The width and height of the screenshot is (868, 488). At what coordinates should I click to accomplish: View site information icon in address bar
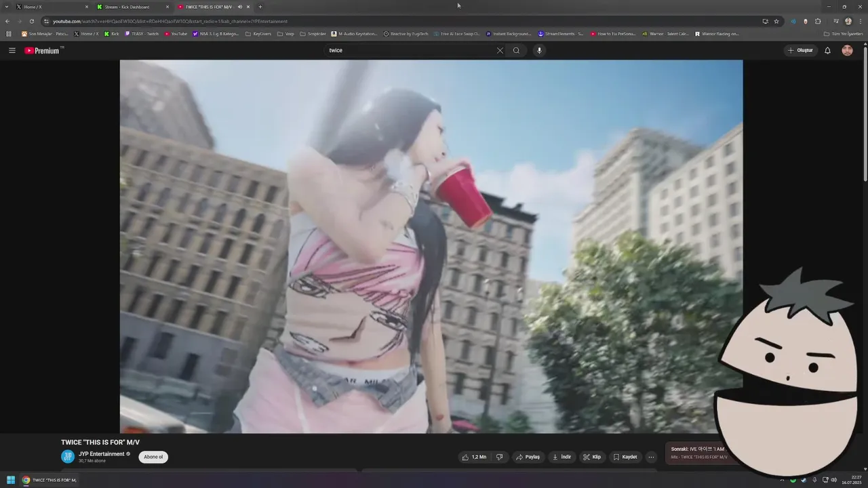coord(46,21)
